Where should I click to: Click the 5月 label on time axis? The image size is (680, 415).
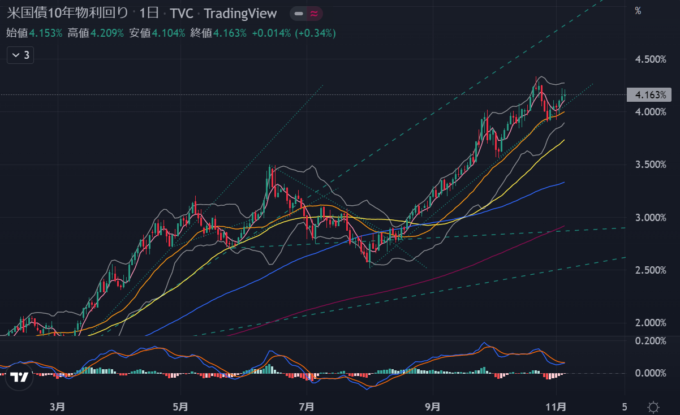coord(181,407)
